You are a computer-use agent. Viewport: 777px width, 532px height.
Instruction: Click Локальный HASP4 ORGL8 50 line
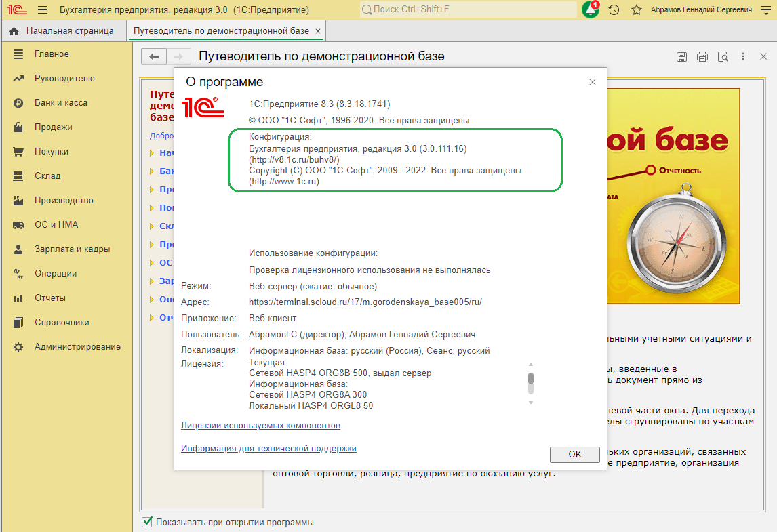tap(311, 406)
